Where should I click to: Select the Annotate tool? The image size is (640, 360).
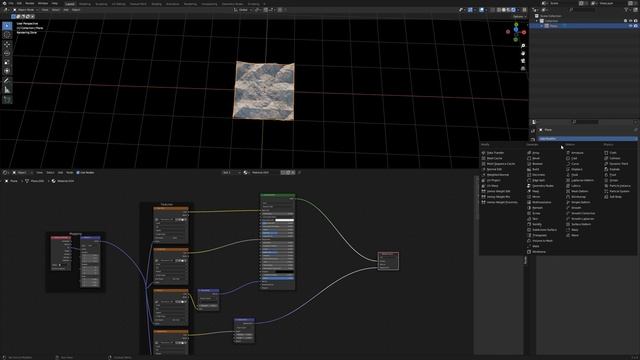pyautogui.click(x=7, y=81)
